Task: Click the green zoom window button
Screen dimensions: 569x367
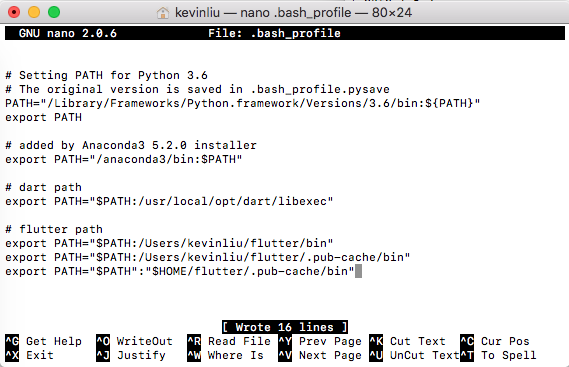Action: (x=54, y=12)
